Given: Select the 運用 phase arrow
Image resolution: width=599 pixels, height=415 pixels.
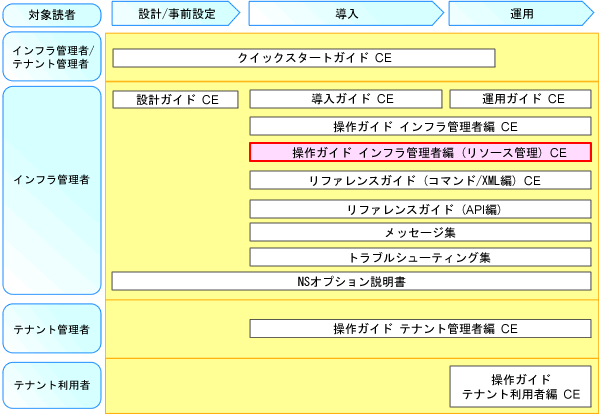Looking at the screenshot, I should pyautogui.click(x=521, y=13).
